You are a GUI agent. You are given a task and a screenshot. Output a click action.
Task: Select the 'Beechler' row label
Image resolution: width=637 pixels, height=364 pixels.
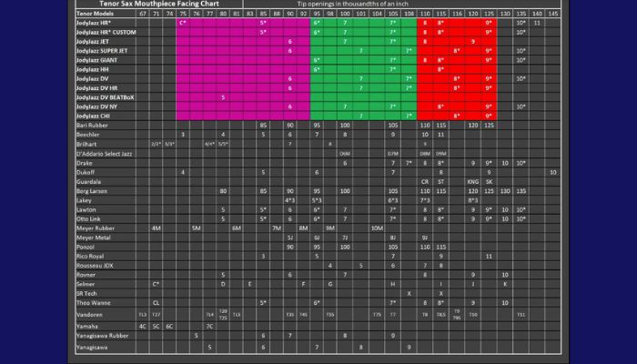click(x=87, y=135)
